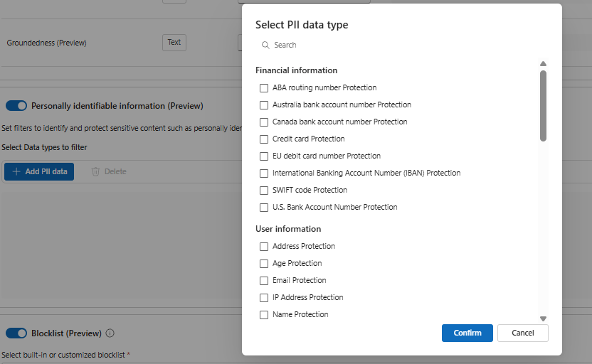
Task: Click the Text button beside Groundedness
Action: coord(174,43)
